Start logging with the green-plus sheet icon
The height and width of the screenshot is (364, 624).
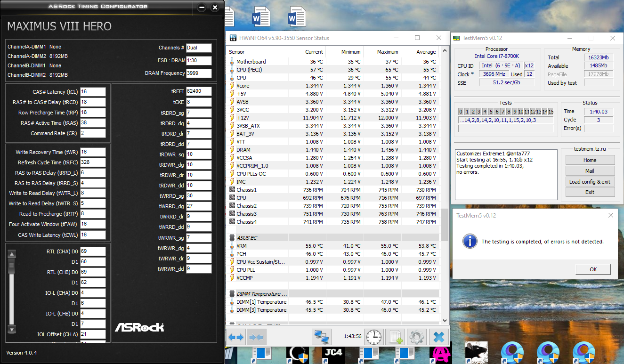point(395,337)
